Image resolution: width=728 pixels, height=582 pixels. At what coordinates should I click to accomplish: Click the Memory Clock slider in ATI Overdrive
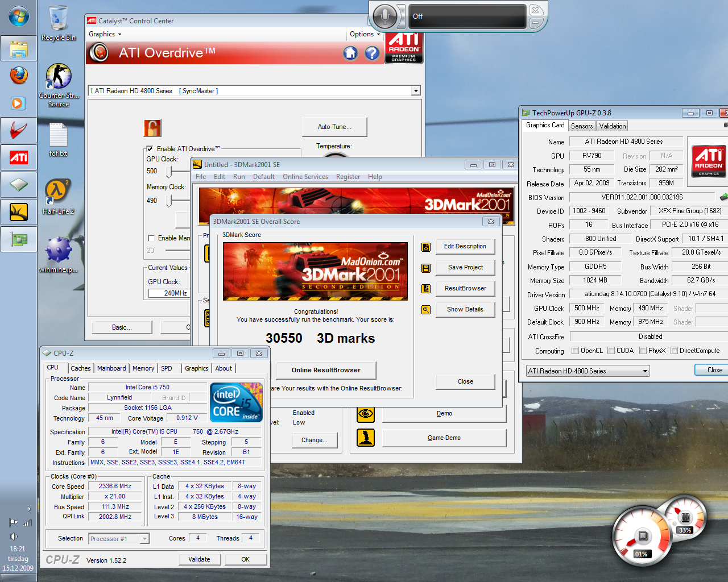point(169,201)
